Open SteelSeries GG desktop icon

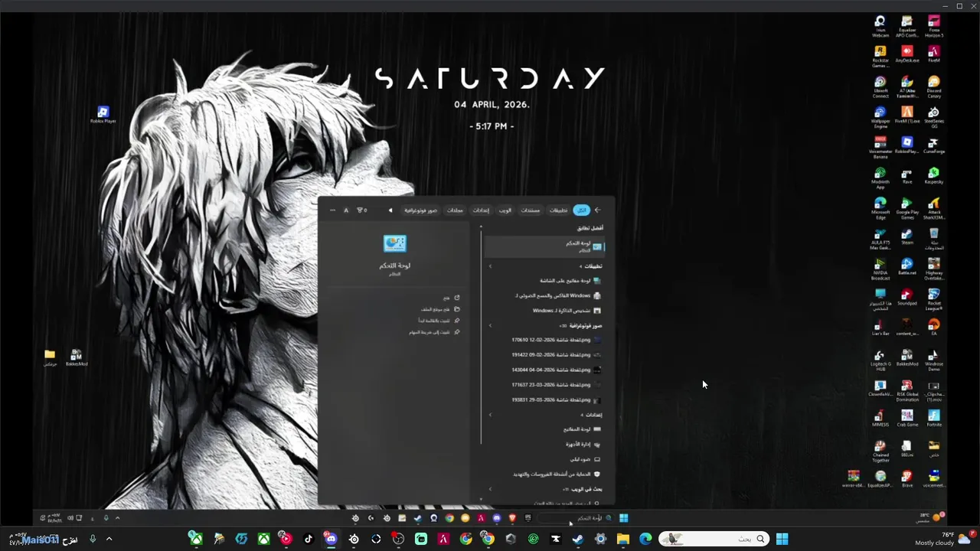934,117
